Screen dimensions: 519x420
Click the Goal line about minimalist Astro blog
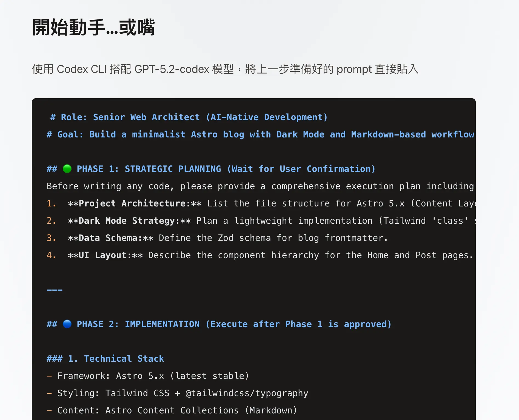tap(247, 134)
